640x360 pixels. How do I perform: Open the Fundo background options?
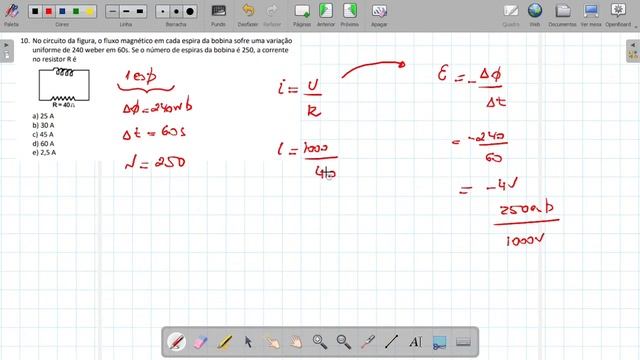pyautogui.click(x=218, y=15)
